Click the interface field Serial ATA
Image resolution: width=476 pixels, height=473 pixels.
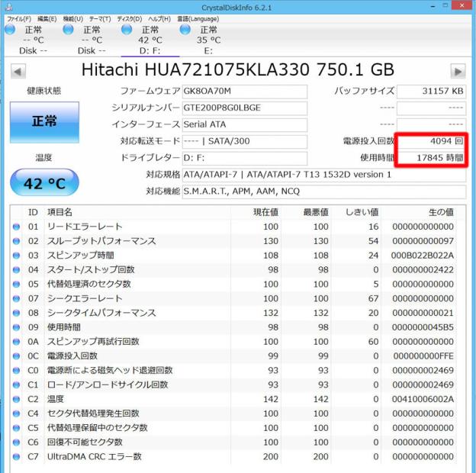[244, 124]
